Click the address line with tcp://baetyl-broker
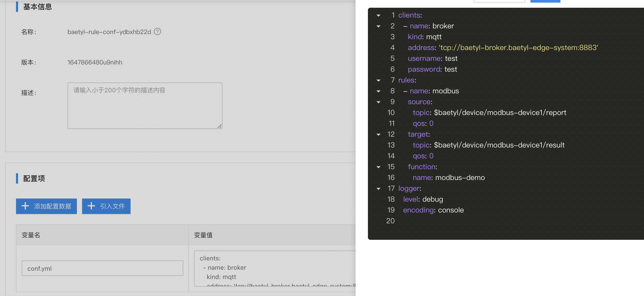The width and height of the screenshot is (644, 296). pyautogui.click(x=503, y=48)
